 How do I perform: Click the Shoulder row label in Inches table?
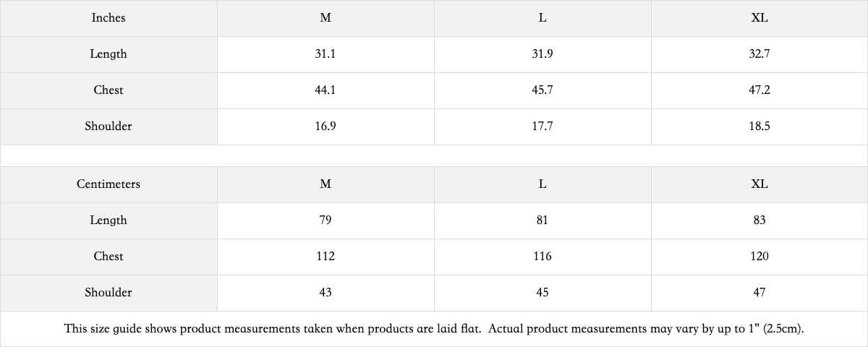point(109,127)
